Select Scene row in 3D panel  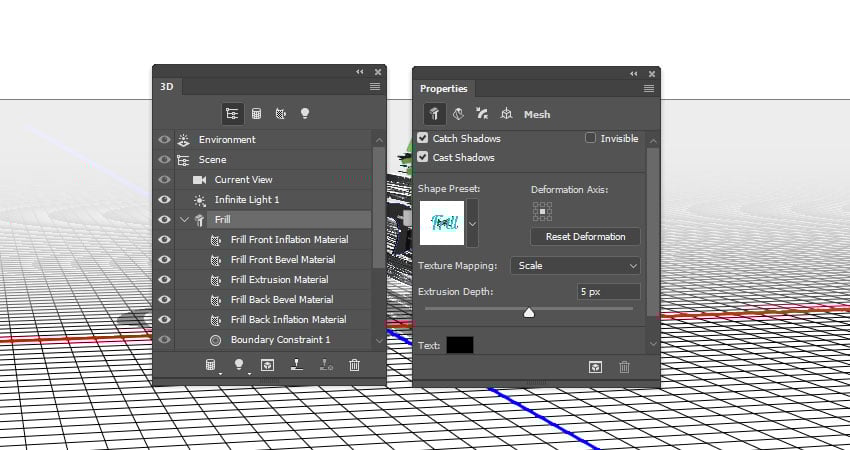(x=273, y=159)
